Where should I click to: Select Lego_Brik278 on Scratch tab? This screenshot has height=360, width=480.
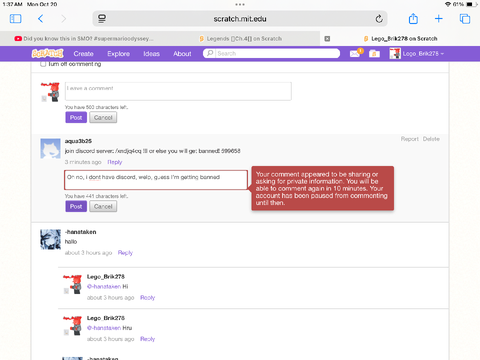pyautogui.click(x=400, y=39)
